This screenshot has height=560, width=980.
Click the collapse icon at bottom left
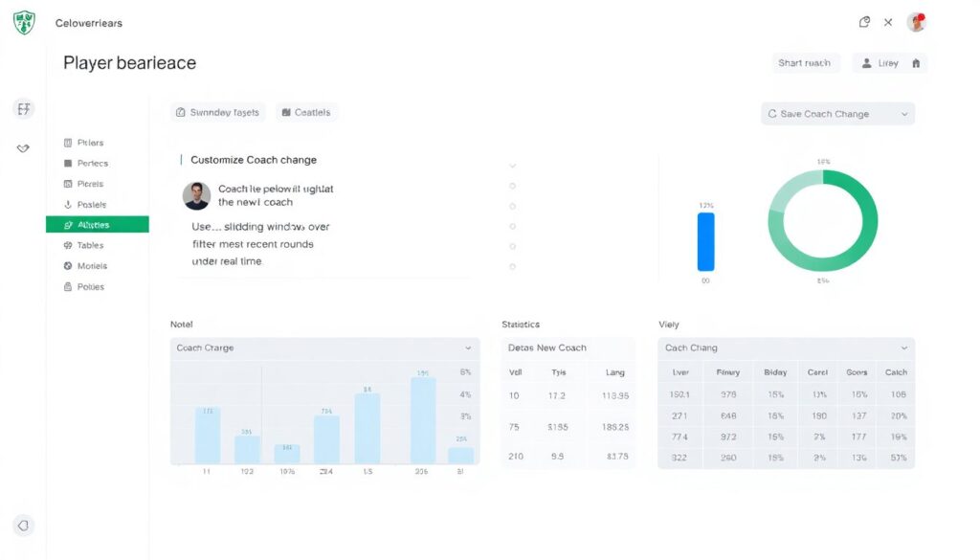click(24, 526)
